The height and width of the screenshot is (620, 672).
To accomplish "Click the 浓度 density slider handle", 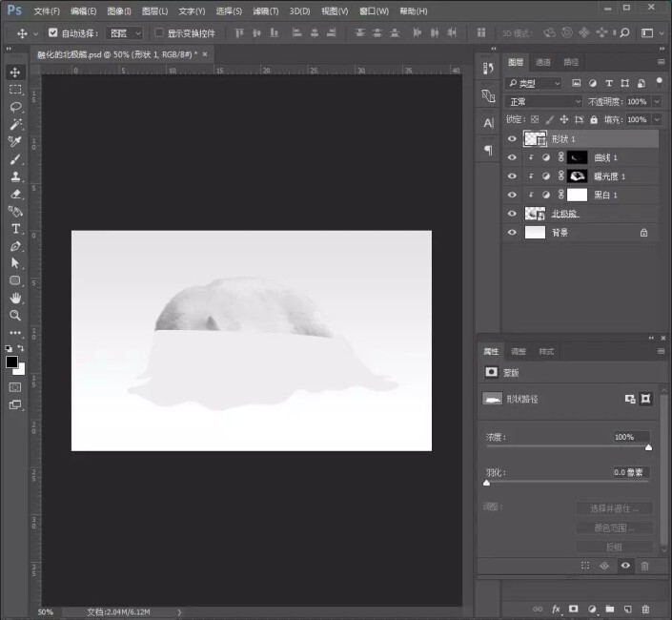I will point(649,446).
